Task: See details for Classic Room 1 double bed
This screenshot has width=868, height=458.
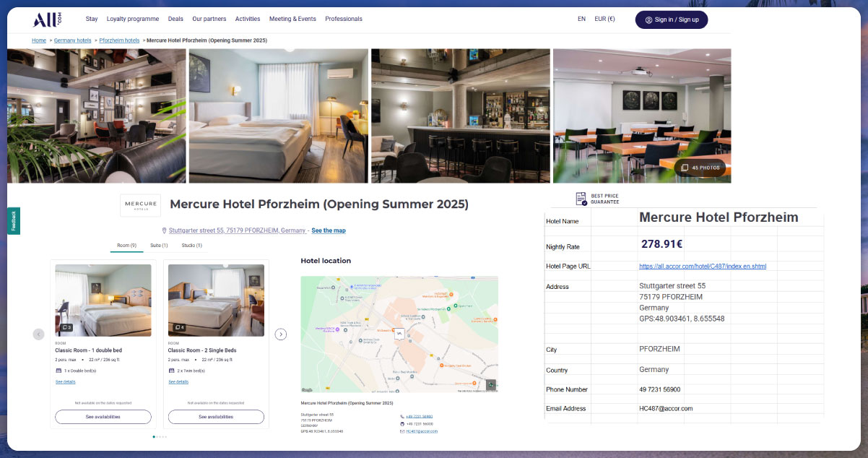Action: point(65,381)
